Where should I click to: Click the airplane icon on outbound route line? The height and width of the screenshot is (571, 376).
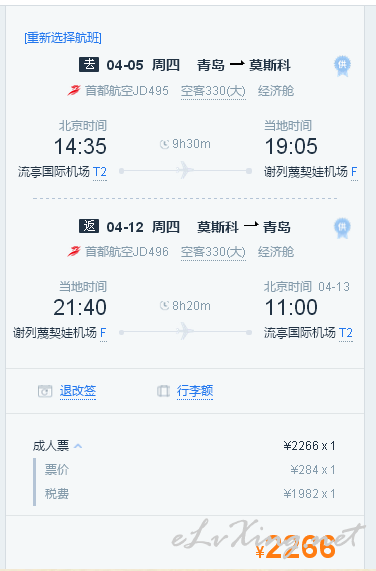[x=185, y=170]
